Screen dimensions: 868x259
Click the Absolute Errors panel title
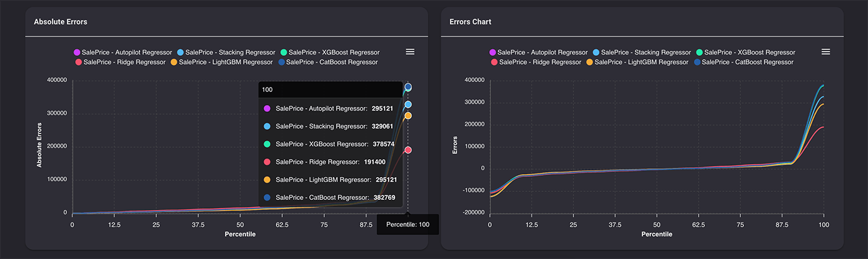[x=61, y=22]
